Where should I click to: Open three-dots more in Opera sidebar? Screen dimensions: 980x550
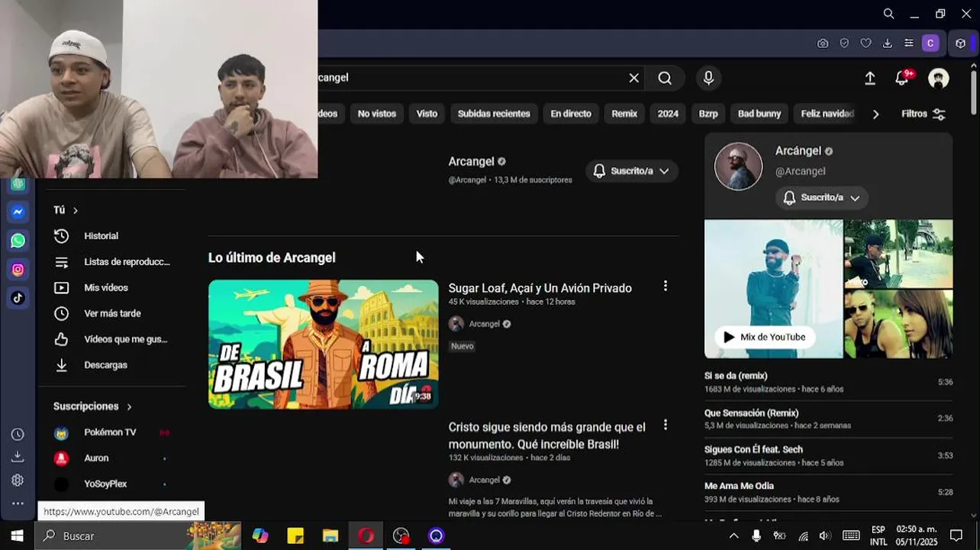(x=18, y=503)
